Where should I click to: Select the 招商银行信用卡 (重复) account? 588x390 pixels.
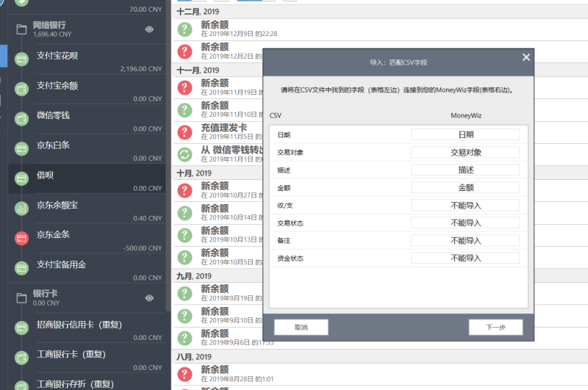coord(87,328)
